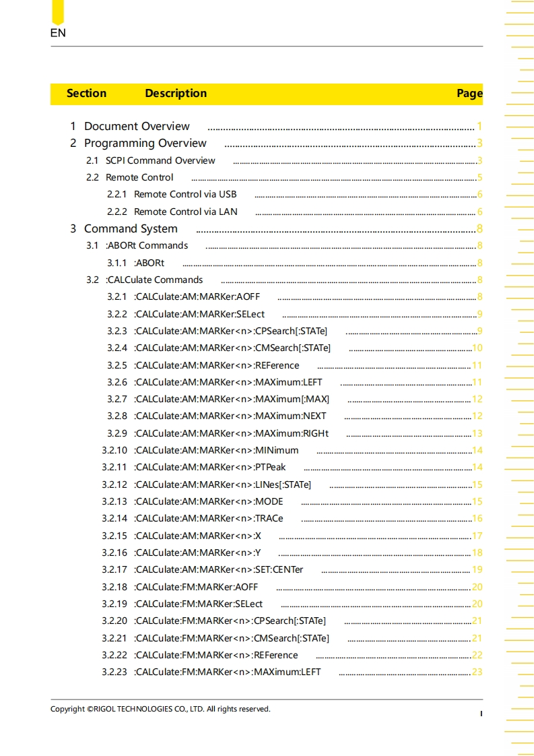Open AM MARKer SET:CENTer entry
Image resolution: width=534 pixels, height=756 pixels.
point(218,569)
